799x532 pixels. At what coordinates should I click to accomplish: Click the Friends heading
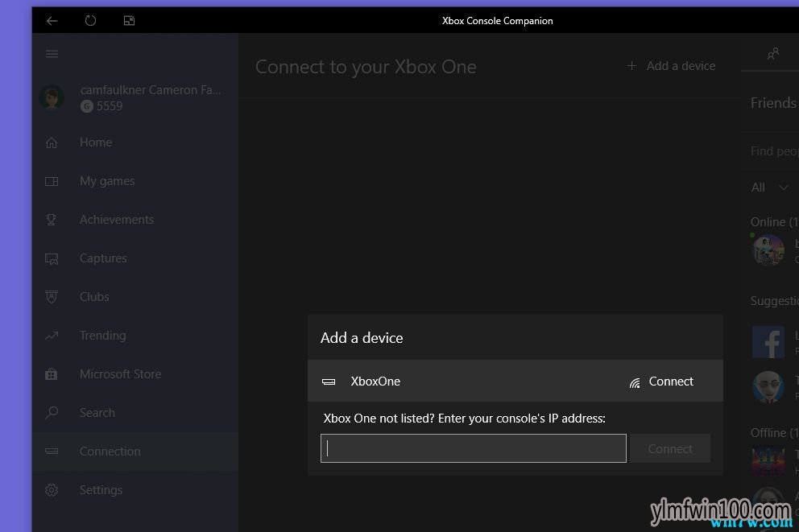click(773, 103)
